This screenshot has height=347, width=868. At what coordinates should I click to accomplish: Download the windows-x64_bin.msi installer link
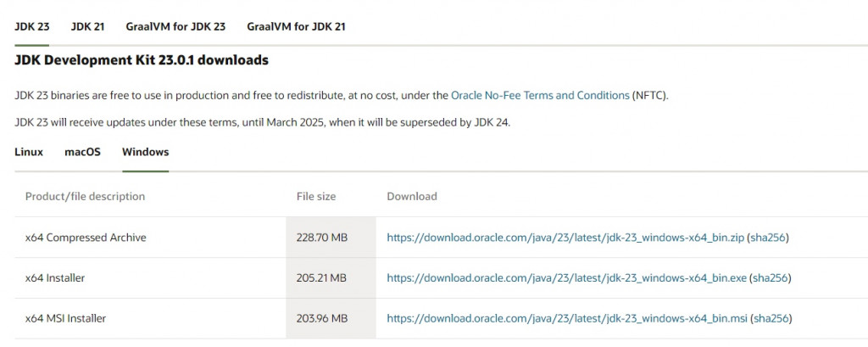pos(567,319)
